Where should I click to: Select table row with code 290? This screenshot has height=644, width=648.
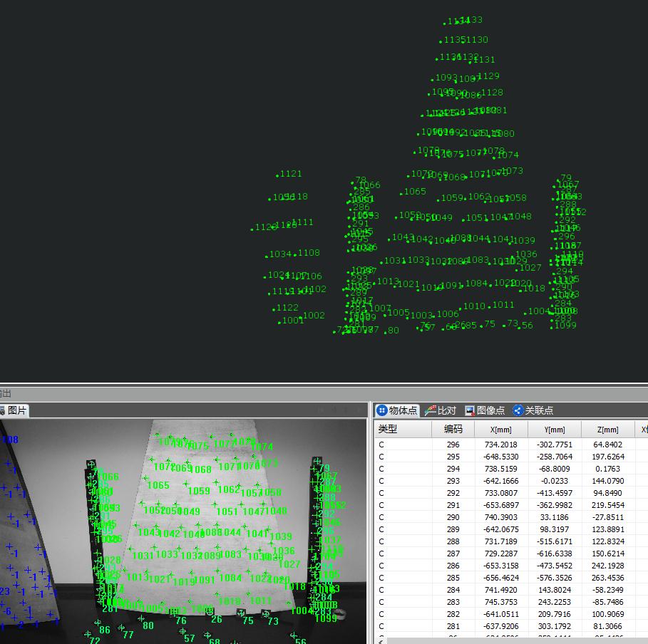pyautogui.click(x=453, y=517)
